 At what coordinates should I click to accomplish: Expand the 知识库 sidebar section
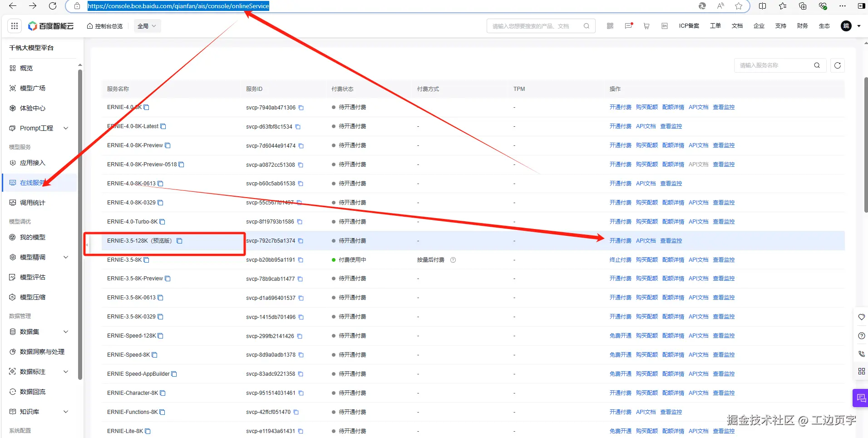point(66,412)
